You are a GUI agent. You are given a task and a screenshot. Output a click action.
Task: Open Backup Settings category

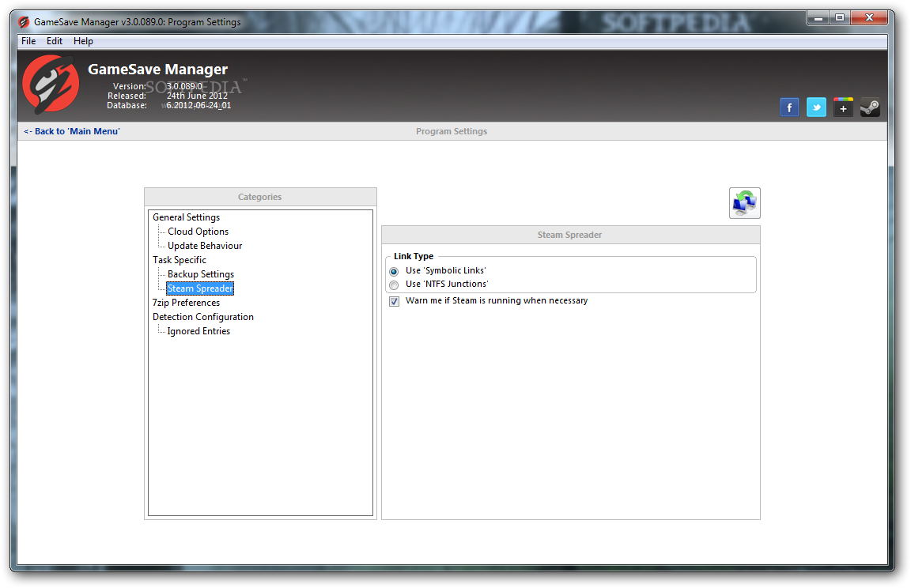200,274
